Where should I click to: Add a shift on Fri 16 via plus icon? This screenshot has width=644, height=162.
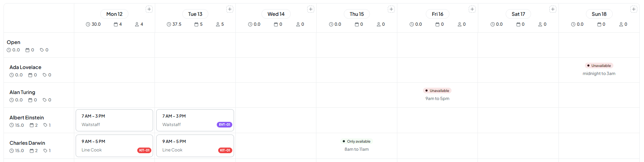click(x=472, y=9)
